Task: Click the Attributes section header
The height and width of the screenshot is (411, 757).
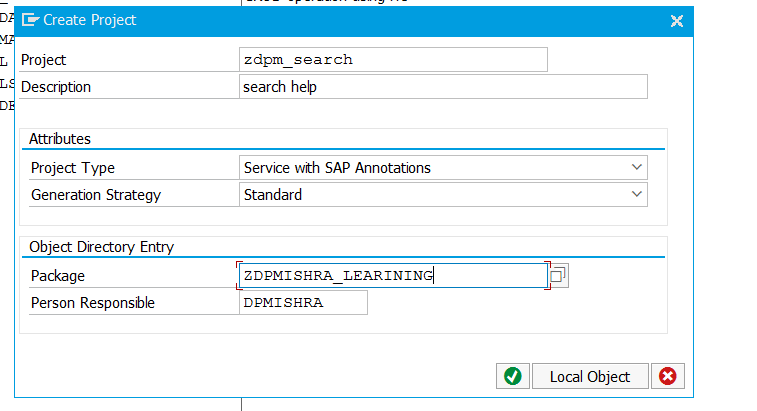Action: pos(60,139)
